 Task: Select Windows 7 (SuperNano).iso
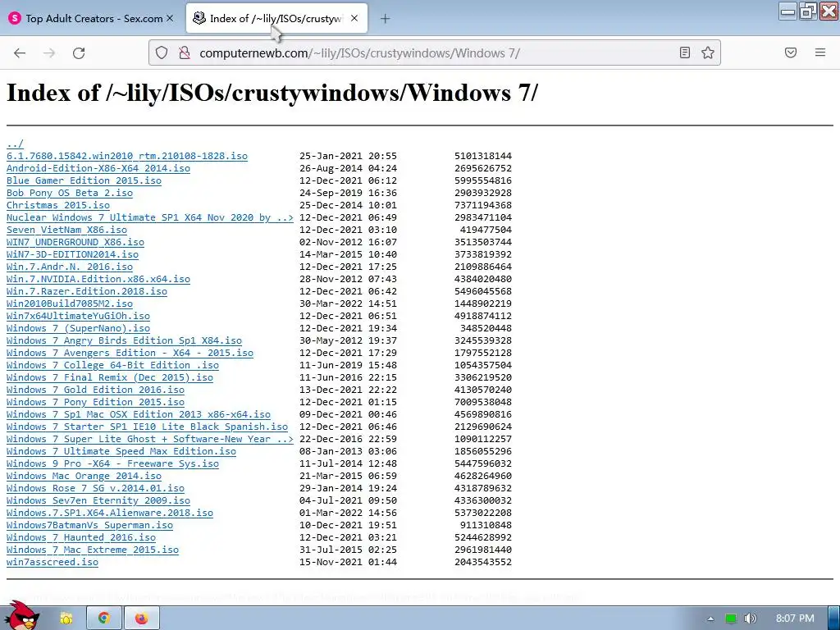point(78,328)
